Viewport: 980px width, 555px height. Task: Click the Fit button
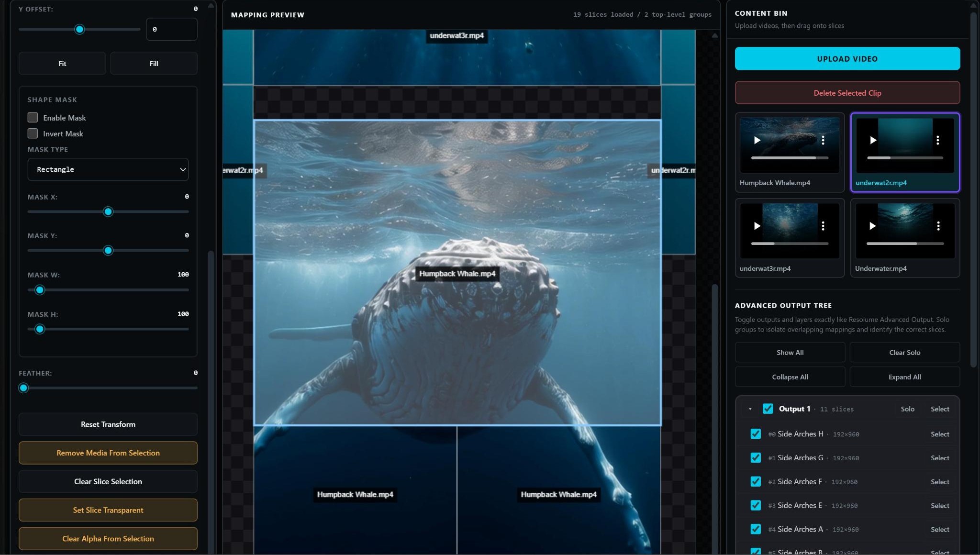click(62, 63)
